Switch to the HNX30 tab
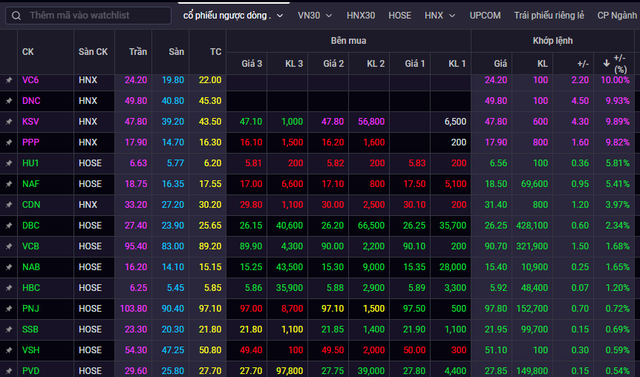The image size is (640, 377). [361, 16]
